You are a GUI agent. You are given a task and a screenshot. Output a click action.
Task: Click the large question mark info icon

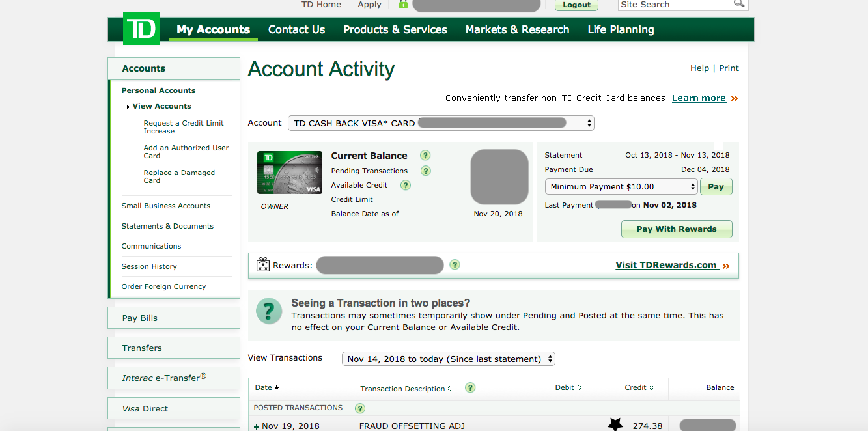(x=269, y=311)
